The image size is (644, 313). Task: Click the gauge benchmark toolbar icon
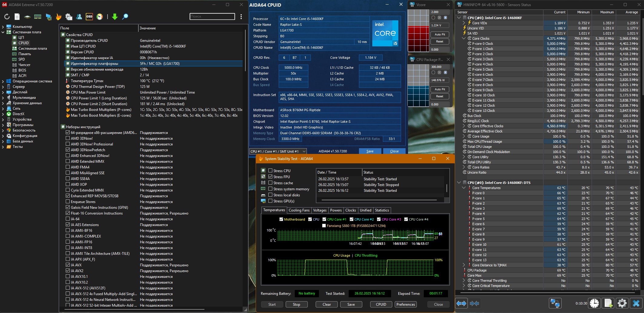pos(100,17)
